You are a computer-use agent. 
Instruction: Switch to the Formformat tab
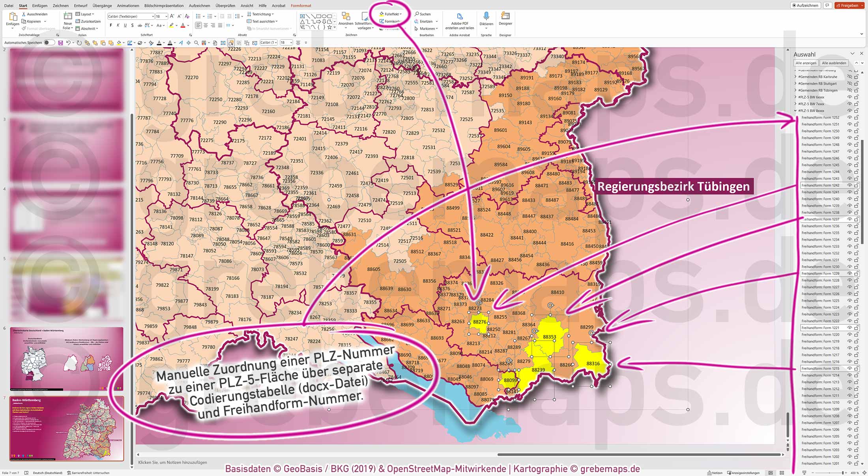pyautogui.click(x=301, y=6)
